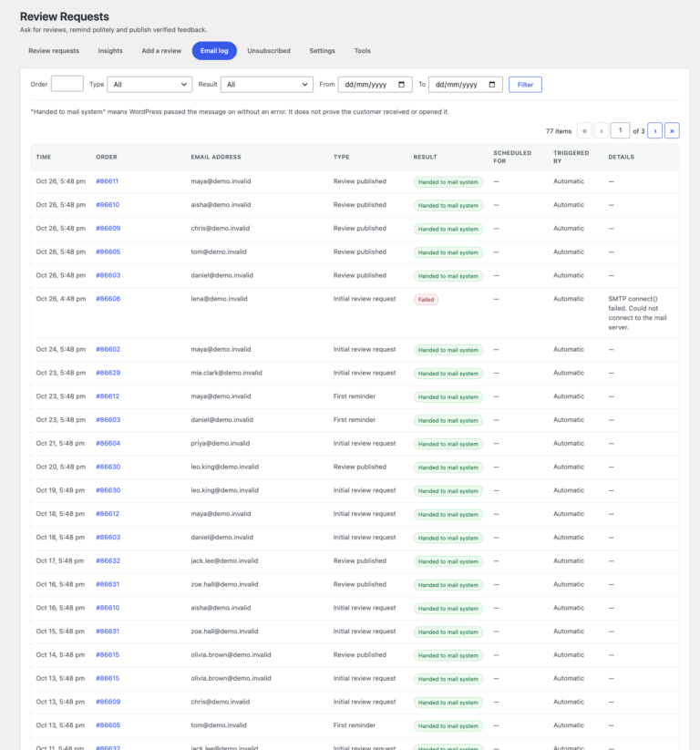700x750 pixels.
Task: Click the TIME column header
Action: pyautogui.click(x=44, y=157)
